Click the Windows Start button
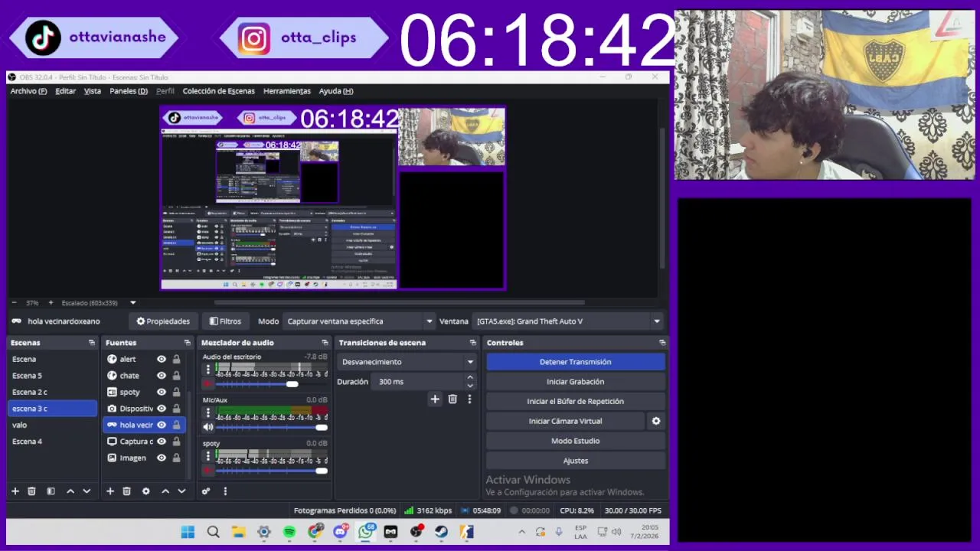Viewport: 980px width, 551px height. pos(188,532)
